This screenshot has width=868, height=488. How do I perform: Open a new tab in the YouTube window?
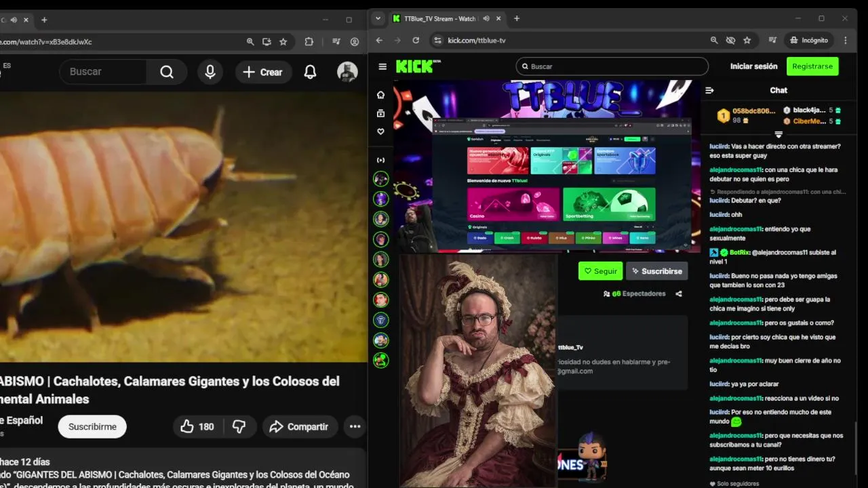[44, 20]
